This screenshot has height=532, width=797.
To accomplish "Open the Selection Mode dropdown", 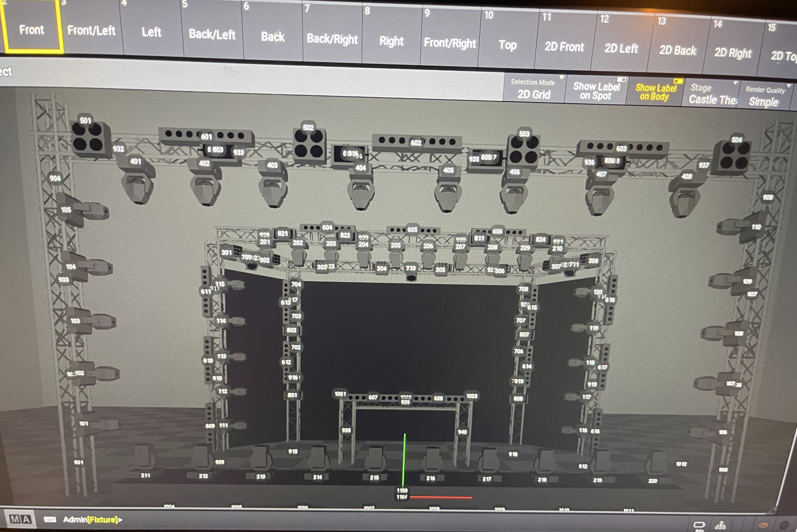I will [x=533, y=89].
